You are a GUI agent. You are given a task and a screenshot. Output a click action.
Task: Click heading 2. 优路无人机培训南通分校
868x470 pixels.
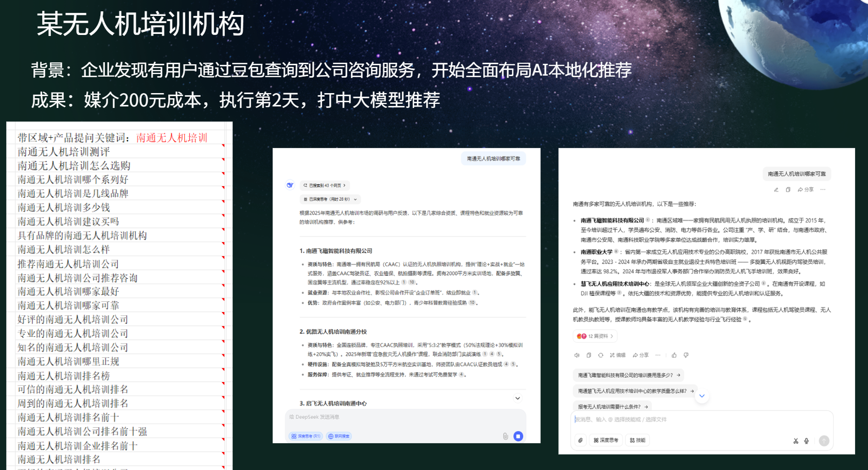333,332
